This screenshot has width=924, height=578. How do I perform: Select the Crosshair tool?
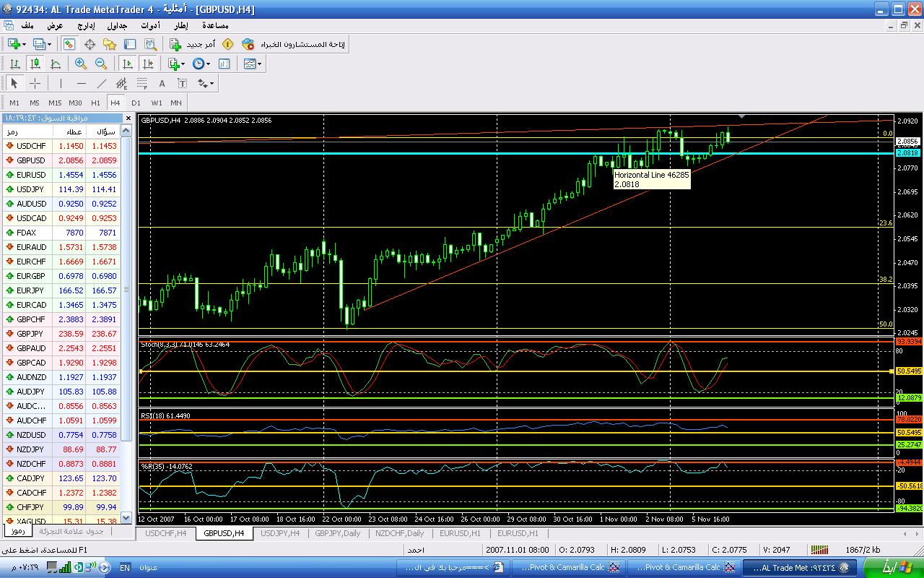35,83
